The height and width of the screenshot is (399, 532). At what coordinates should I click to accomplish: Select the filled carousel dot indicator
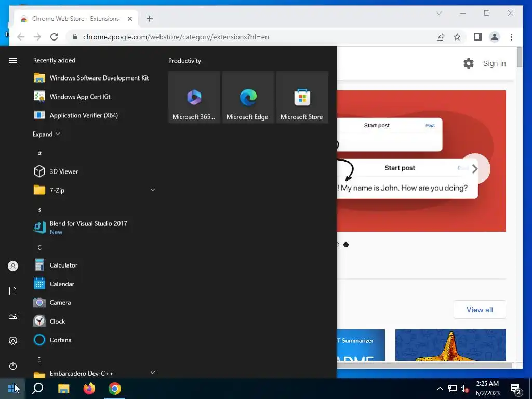tap(346, 245)
